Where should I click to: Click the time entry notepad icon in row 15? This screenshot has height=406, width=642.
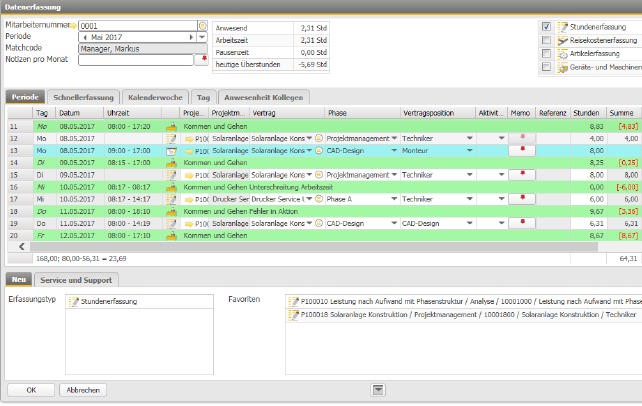pos(171,175)
